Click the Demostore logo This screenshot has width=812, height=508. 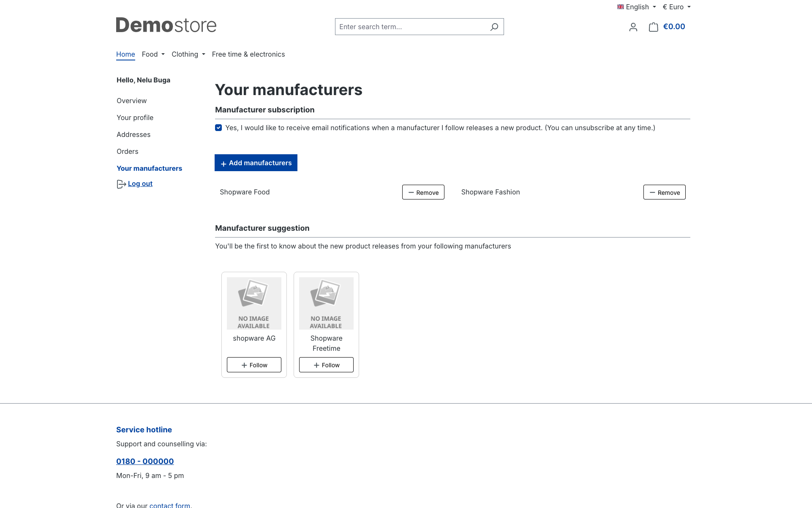coord(166,25)
